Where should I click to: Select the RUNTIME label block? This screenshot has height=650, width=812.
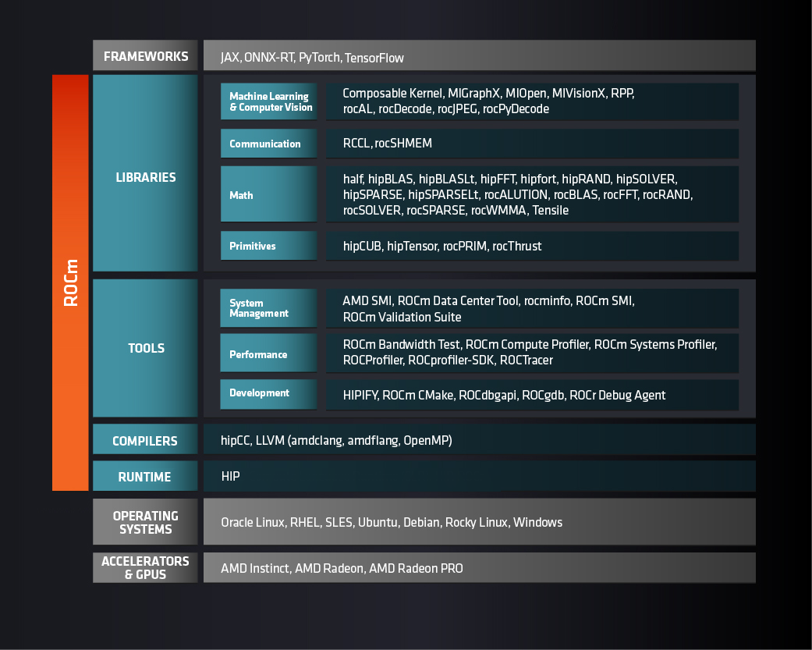click(146, 477)
